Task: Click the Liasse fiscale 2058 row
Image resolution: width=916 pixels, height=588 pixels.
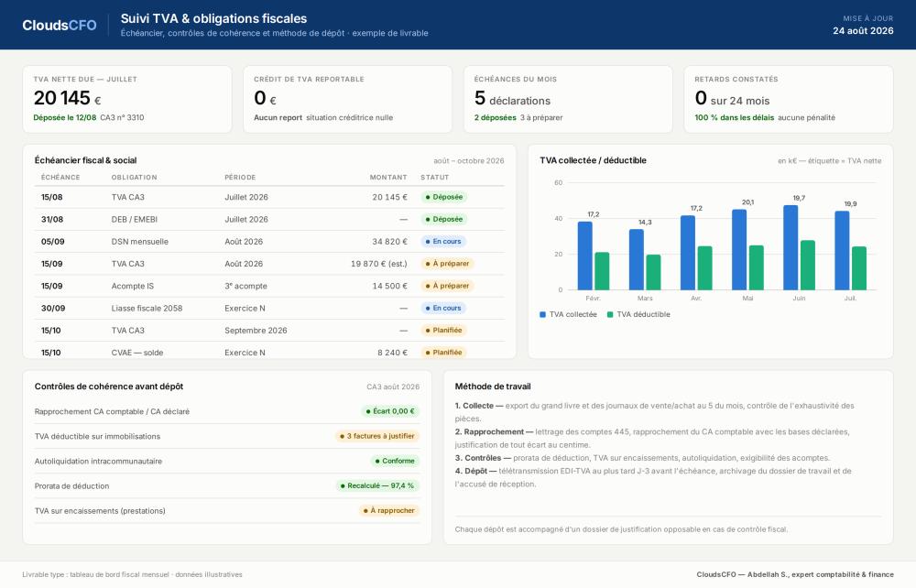Action: coord(269,309)
